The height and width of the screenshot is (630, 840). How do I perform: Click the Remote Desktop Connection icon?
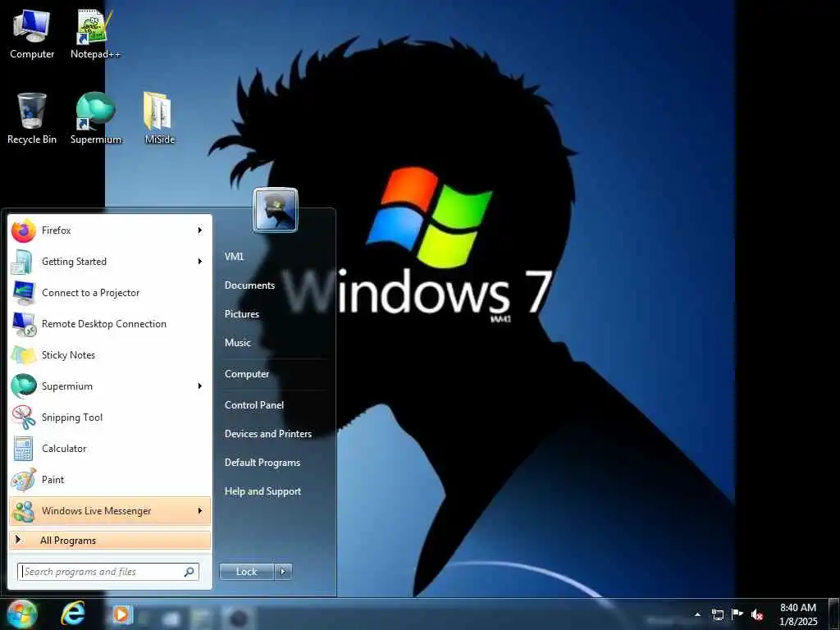click(x=23, y=324)
